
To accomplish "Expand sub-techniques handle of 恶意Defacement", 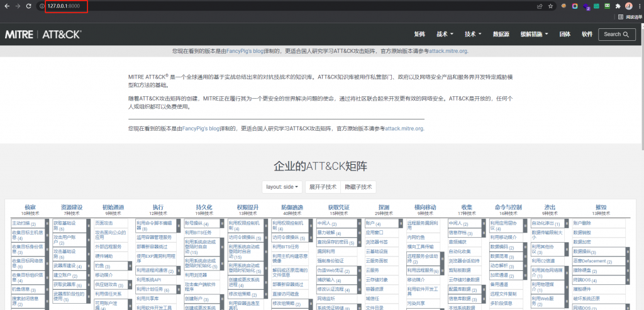I will click(628, 262).
